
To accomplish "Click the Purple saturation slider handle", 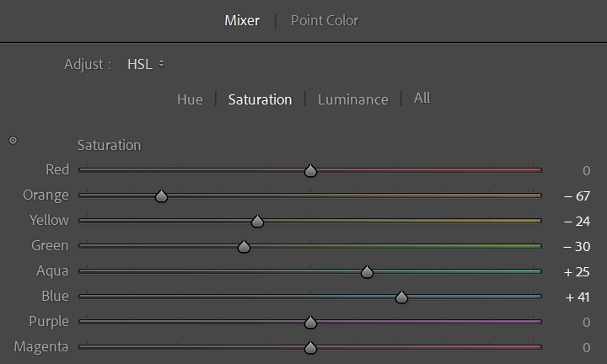I will [310, 322].
